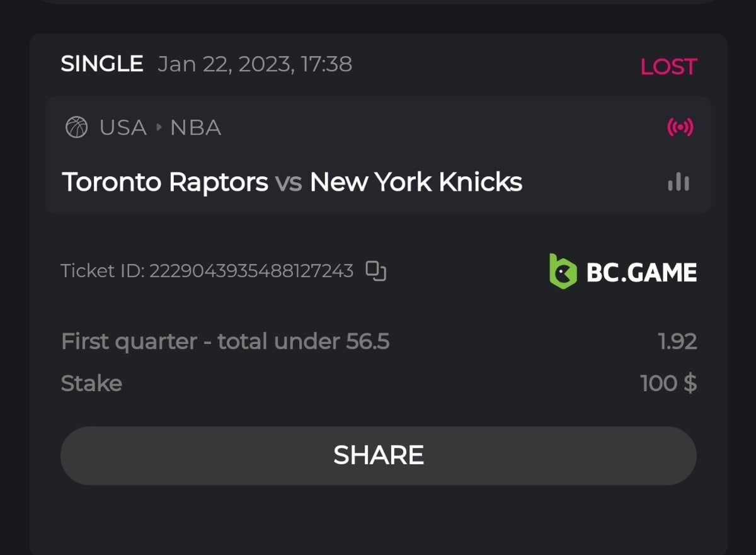Click First quarter total under 56.5 selection

pyautogui.click(x=225, y=341)
